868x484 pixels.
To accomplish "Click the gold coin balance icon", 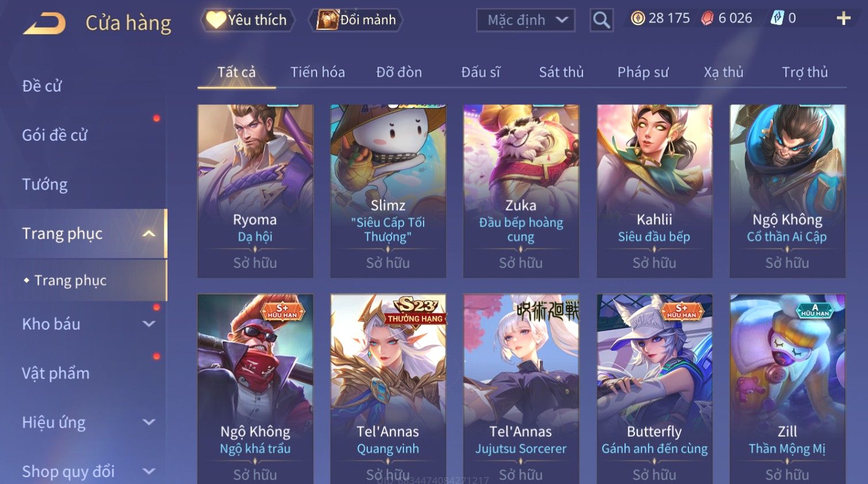I will click(638, 18).
